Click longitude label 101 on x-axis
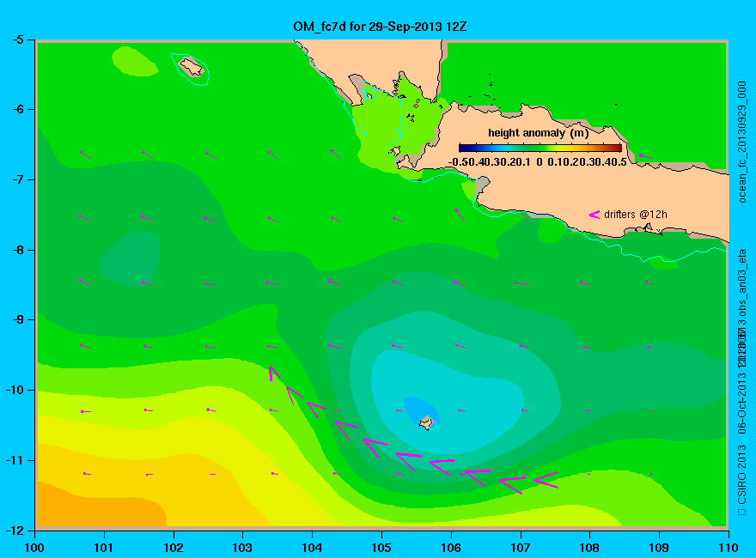Viewport: 756px width, 558px height. [x=104, y=548]
